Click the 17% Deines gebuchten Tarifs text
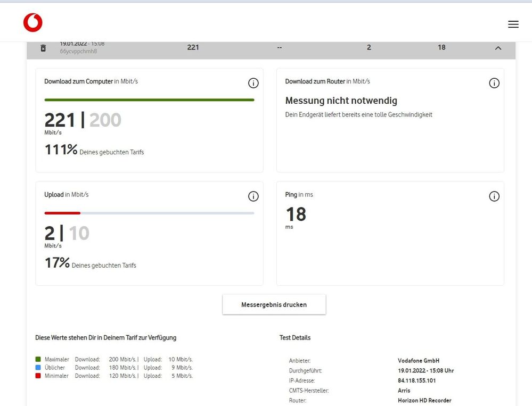Image resolution: width=532 pixels, height=406 pixels. 90,263
